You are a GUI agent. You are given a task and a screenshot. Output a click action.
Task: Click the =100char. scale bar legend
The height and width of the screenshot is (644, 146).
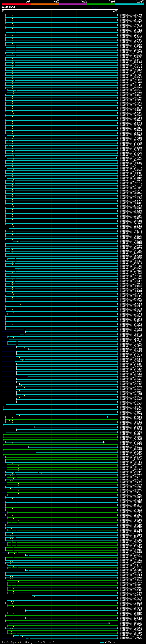(x=109, y=642)
